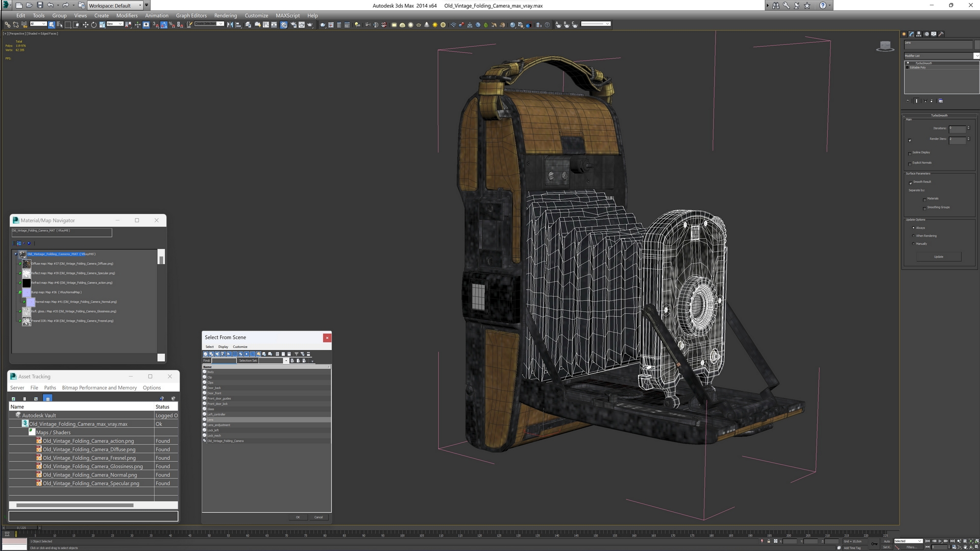Screen dimensions: 980x551
Task: Open the Modifiers menu
Action: [127, 15]
